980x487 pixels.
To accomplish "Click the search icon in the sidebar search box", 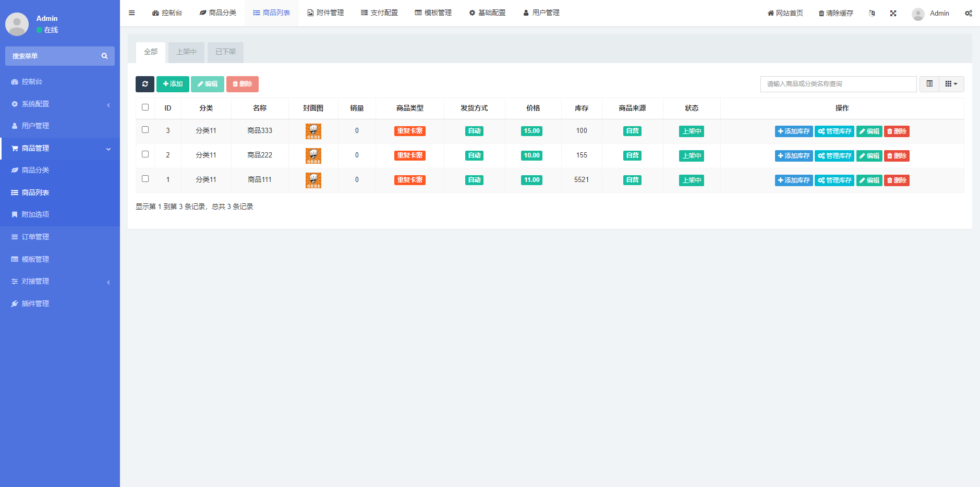I will point(105,56).
